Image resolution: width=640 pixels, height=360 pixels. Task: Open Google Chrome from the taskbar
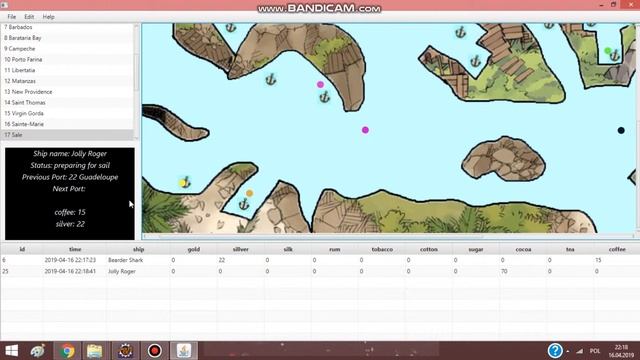67,351
